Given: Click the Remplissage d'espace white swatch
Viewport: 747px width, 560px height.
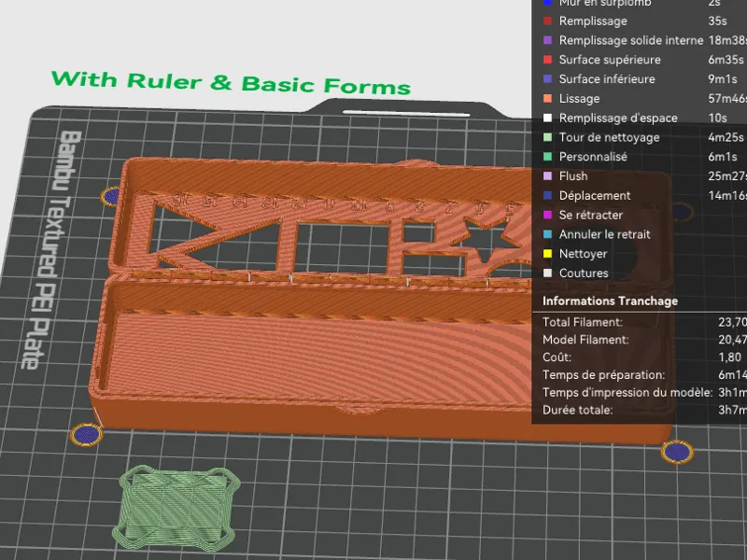Looking at the screenshot, I should click(547, 119).
